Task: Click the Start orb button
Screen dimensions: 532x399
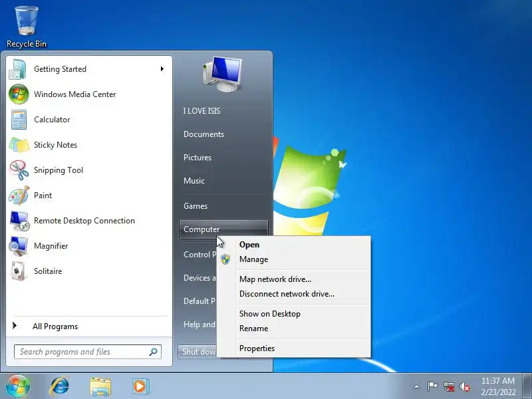Action: coord(18,386)
